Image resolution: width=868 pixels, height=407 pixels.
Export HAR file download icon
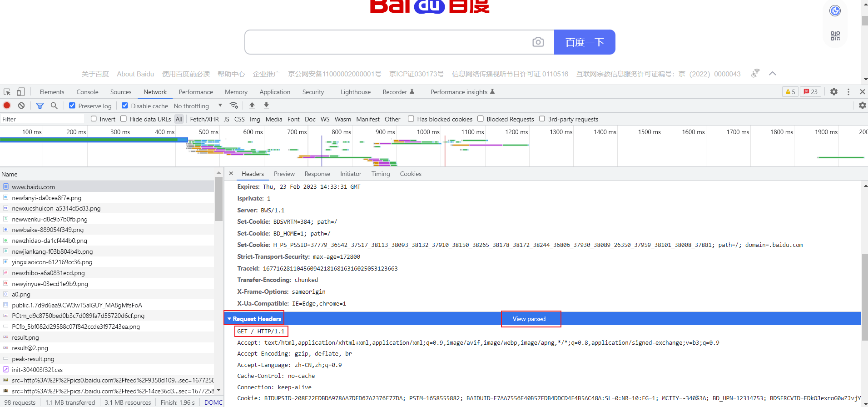click(267, 106)
